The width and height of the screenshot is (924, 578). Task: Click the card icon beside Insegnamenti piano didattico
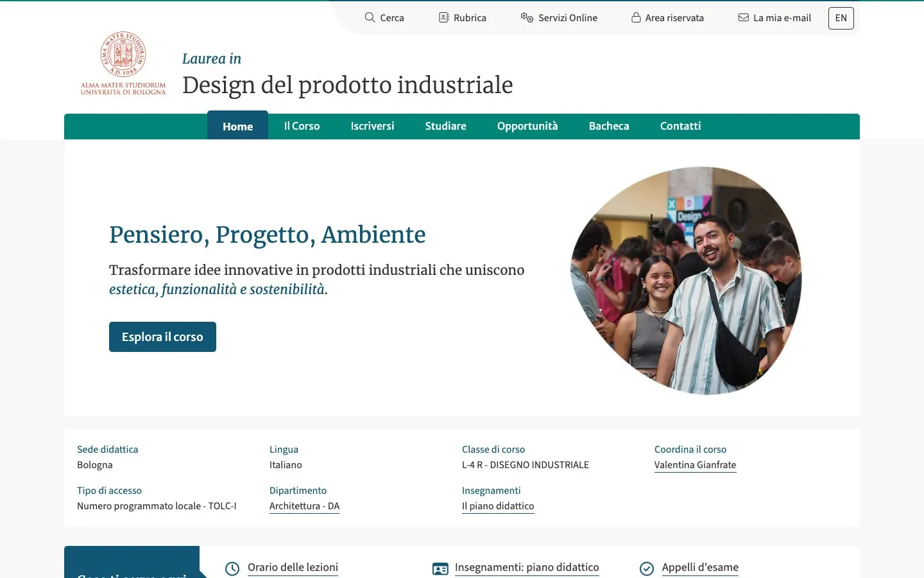coord(440,568)
